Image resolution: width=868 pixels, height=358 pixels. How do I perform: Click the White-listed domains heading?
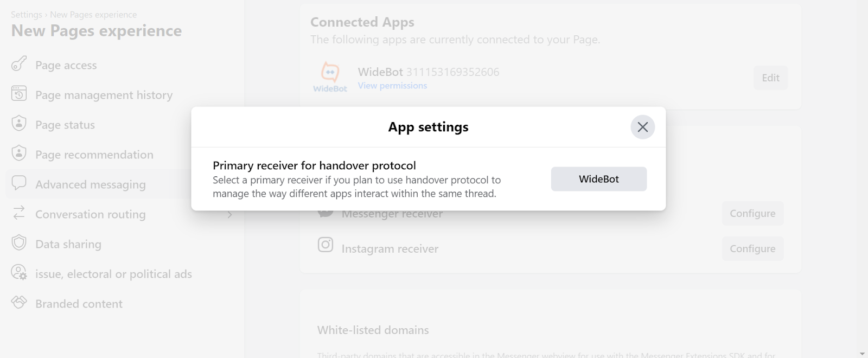click(373, 330)
